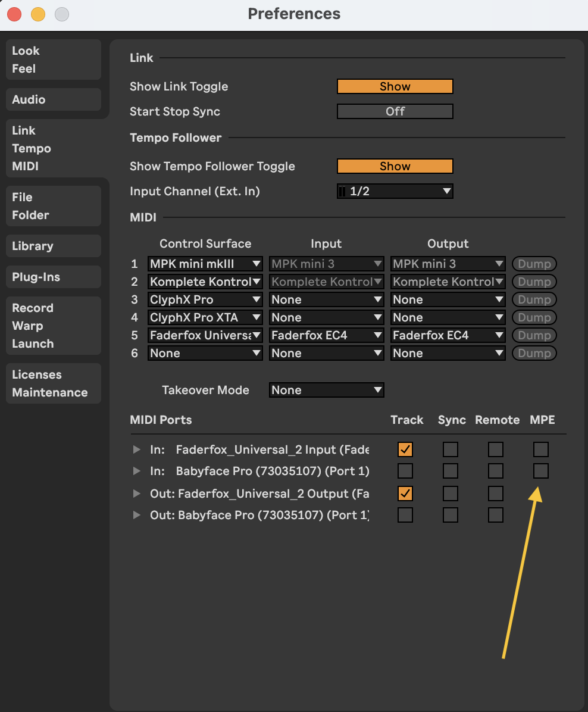This screenshot has height=712, width=588.
Task: Click the yellow minimize window button
Action: point(38,14)
